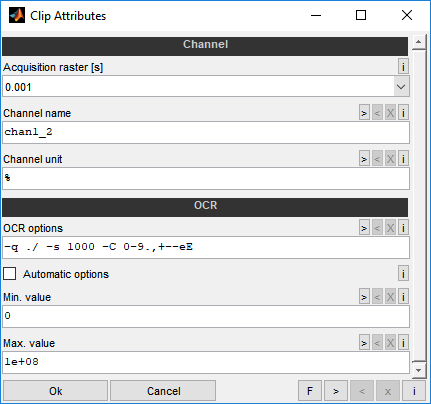This screenshot has height=404, width=431.
Task: Click the info icon beside Max. value
Action: click(x=403, y=343)
